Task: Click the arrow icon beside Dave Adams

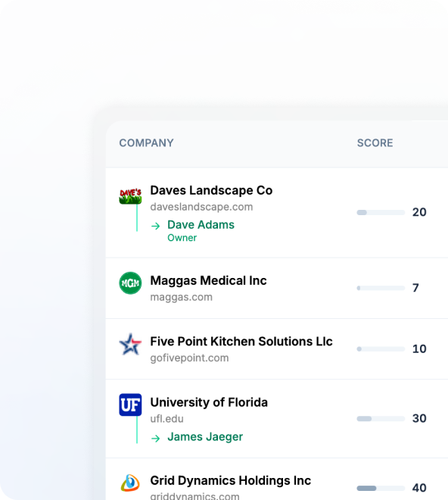Action: click(x=155, y=226)
